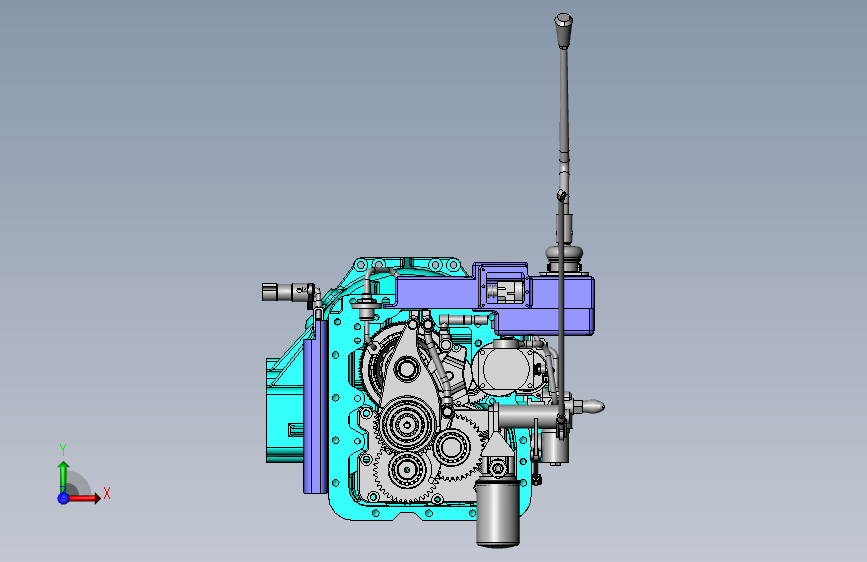Select the pointed rod end on right side
Image resolution: width=867 pixels, height=562 pixels.
tap(591, 407)
